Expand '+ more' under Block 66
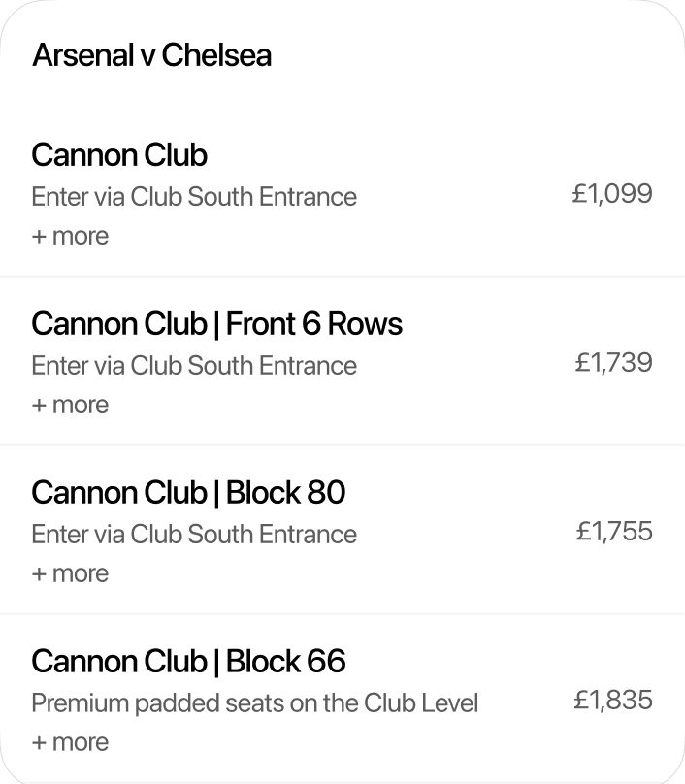 click(70, 742)
